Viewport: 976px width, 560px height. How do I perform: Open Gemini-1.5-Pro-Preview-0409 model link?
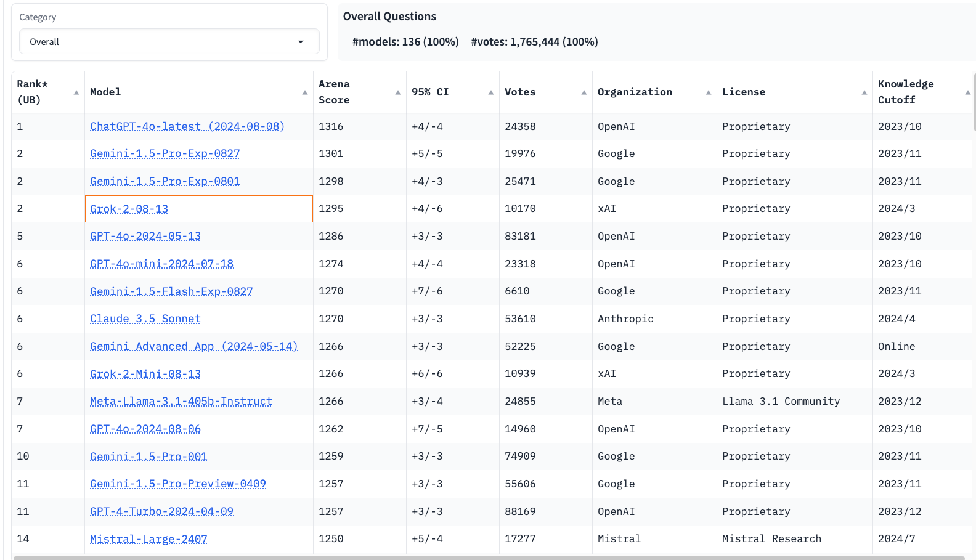[x=178, y=484]
